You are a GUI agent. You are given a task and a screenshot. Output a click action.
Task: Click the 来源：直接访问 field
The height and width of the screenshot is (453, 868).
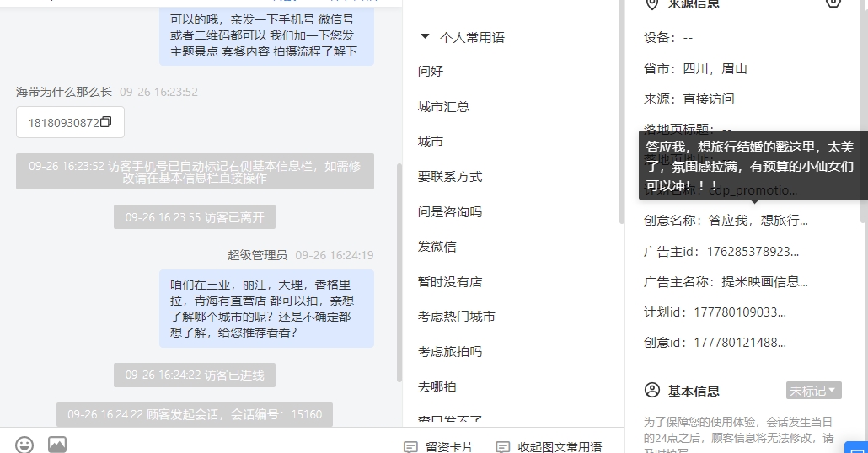click(x=689, y=99)
